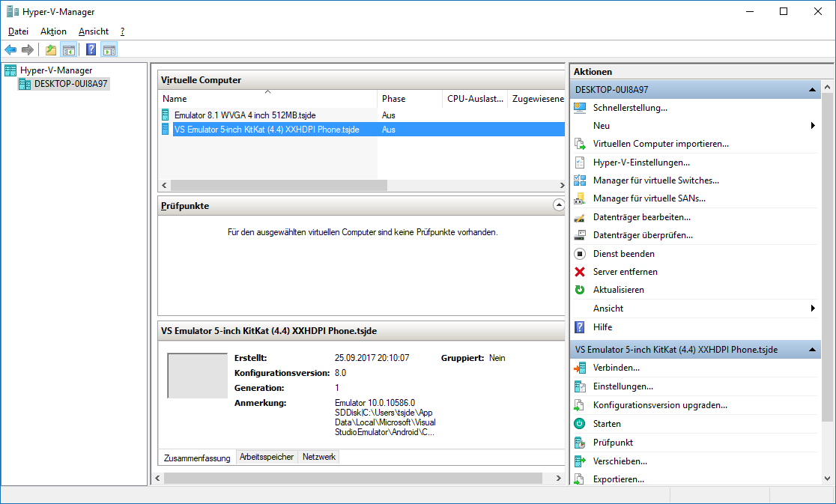The image size is (836, 504).
Task: Click the red Server entfernen icon
Action: tap(580, 272)
